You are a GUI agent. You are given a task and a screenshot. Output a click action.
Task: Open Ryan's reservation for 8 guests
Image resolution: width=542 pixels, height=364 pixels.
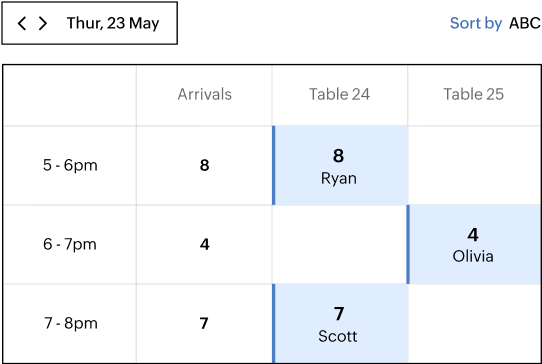pos(340,165)
